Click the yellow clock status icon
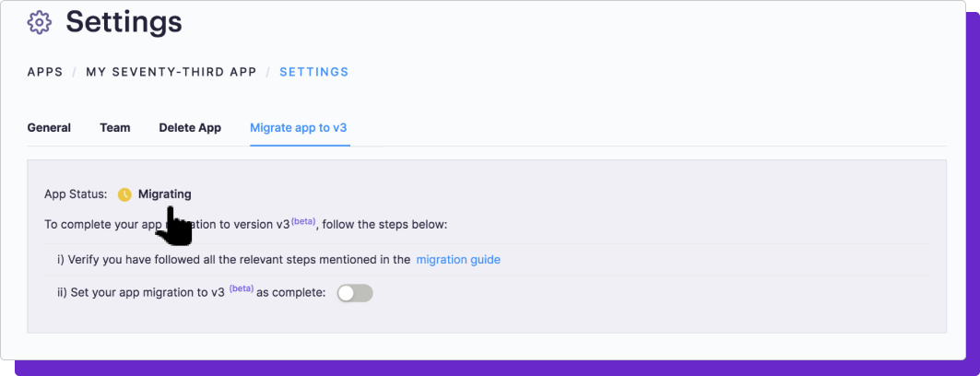Viewport: 980px width, 376px height. click(x=124, y=194)
